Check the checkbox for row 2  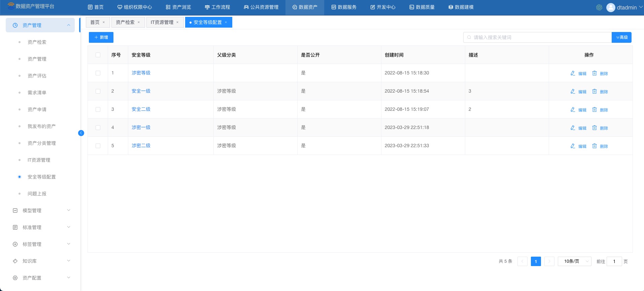[98, 91]
